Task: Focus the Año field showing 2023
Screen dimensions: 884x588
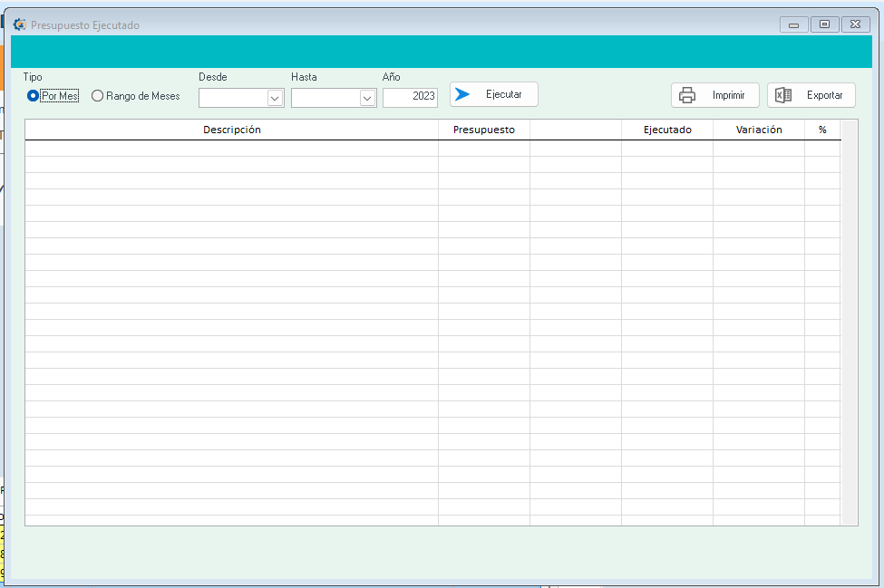Action: tap(410, 97)
